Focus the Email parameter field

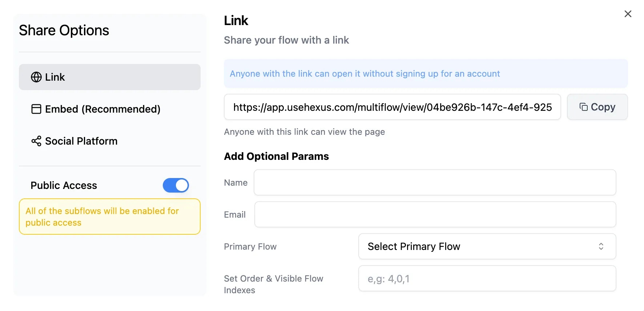click(x=435, y=214)
